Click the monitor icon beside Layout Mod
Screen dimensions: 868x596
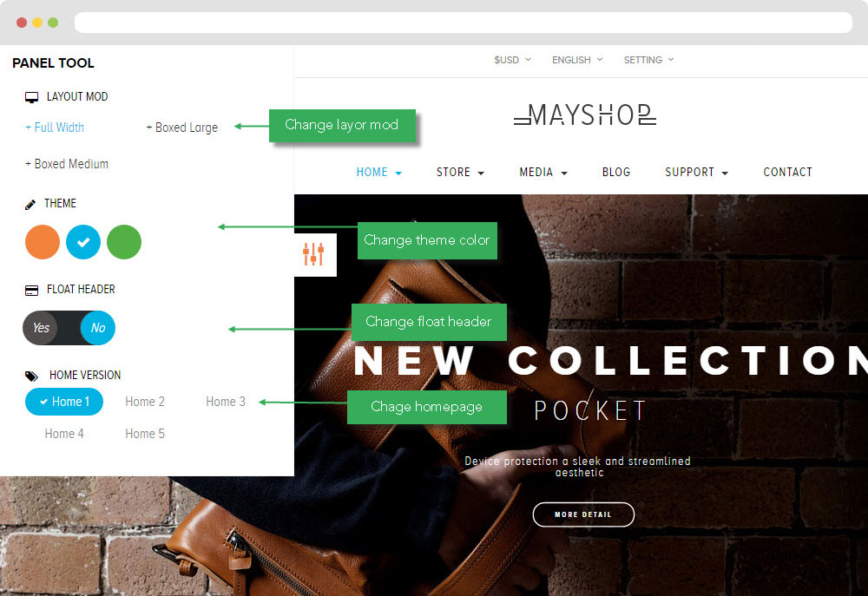31,97
